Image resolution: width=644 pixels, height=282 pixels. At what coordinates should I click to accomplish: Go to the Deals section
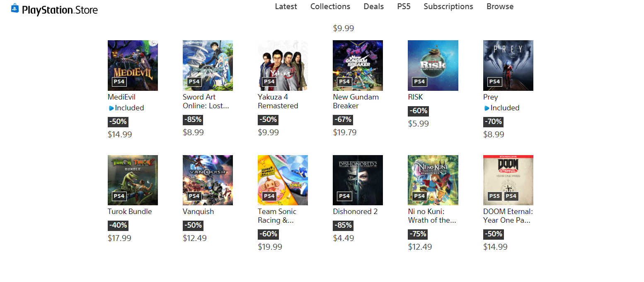[x=374, y=7]
